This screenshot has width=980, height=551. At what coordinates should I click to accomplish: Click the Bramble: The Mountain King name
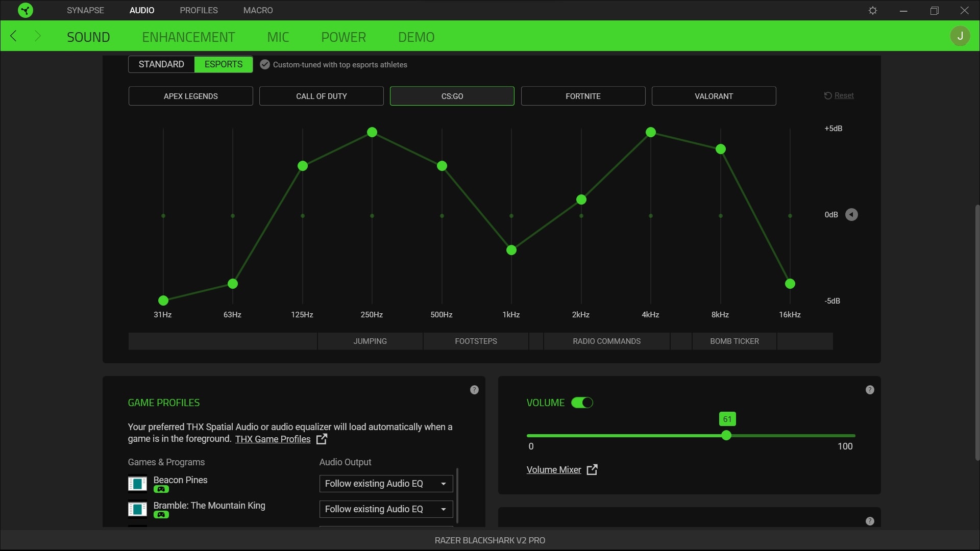pos(209,506)
